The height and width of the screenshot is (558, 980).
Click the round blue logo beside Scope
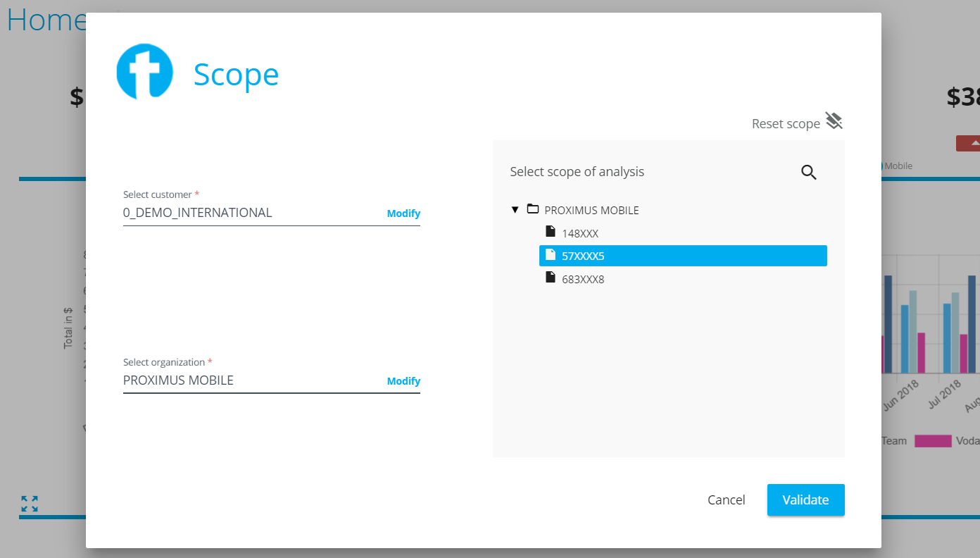click(x=144, y=72)
